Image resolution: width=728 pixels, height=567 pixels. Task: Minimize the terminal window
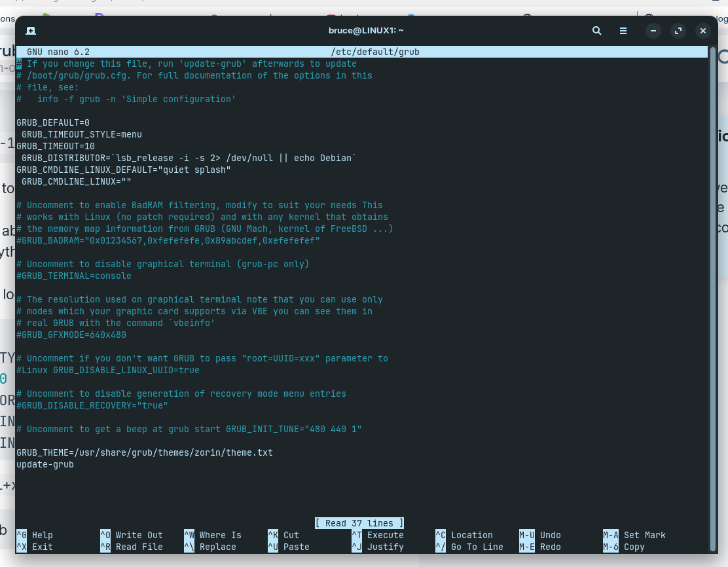653,31
